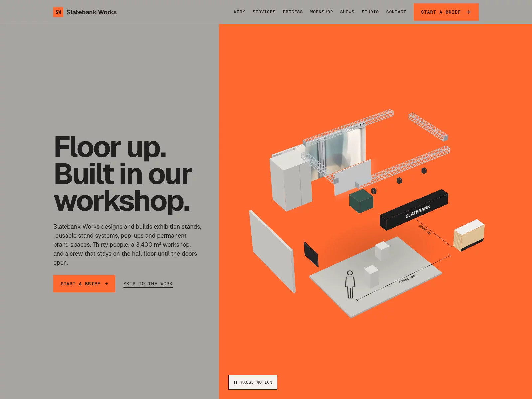
Task: Click the SW logo icon in header
Action: (58, 12)
